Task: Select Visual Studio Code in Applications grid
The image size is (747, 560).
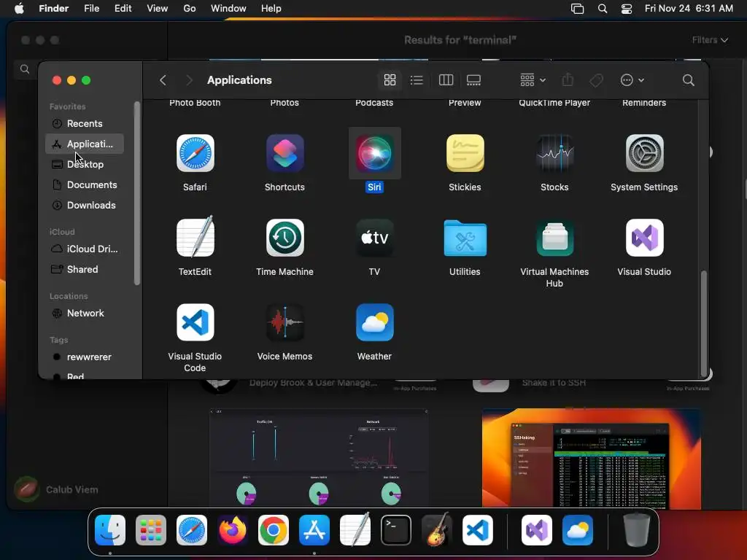Action: point(195,322)
